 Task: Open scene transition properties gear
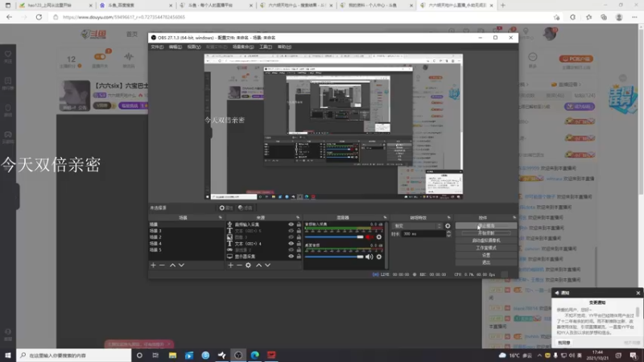point(448,226)
